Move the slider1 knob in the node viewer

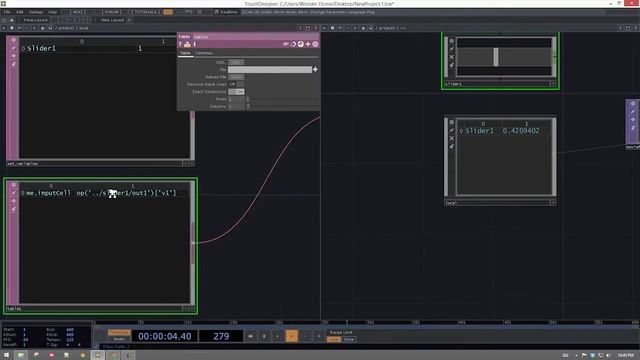tap(496, 57)
